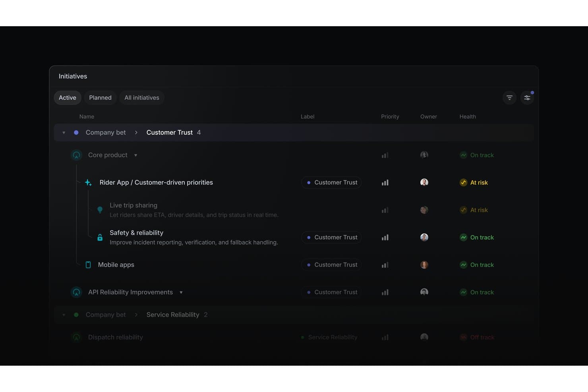Switch to the All initiatives tab
This screenshot has height=392, width=588.
[x=142, y=98]
